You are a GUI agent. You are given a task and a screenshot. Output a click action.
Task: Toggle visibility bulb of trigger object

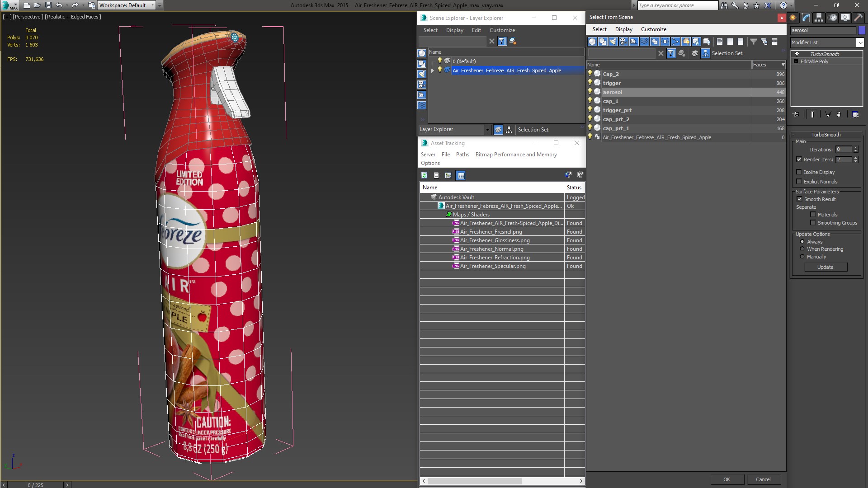590,83
